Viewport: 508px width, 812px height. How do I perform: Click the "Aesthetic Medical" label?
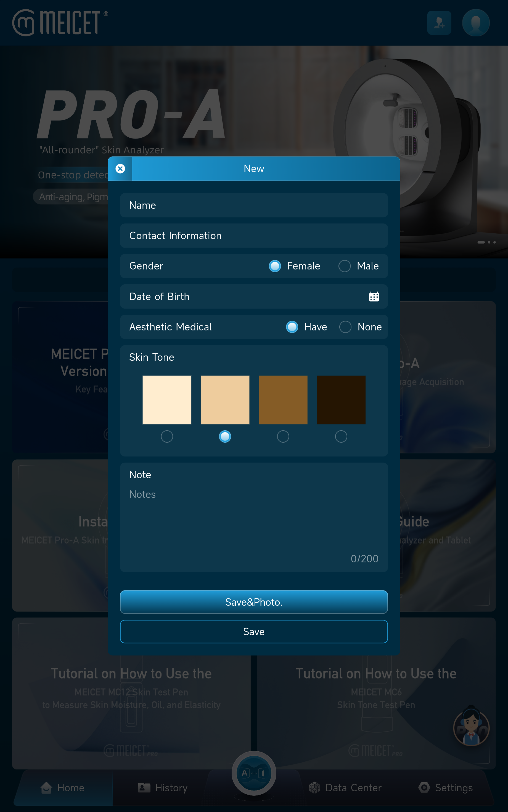170,327
